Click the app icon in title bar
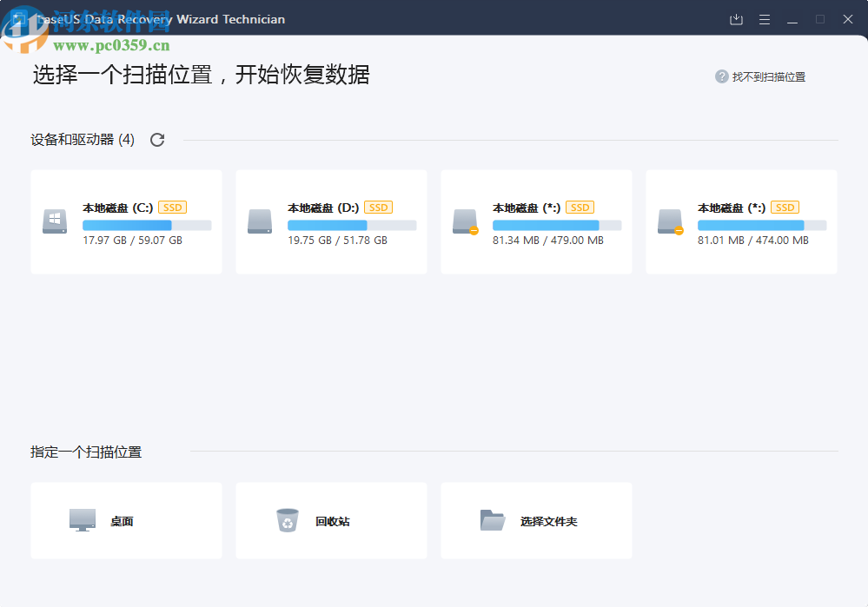The image size is (868, 607). (19, 19)
